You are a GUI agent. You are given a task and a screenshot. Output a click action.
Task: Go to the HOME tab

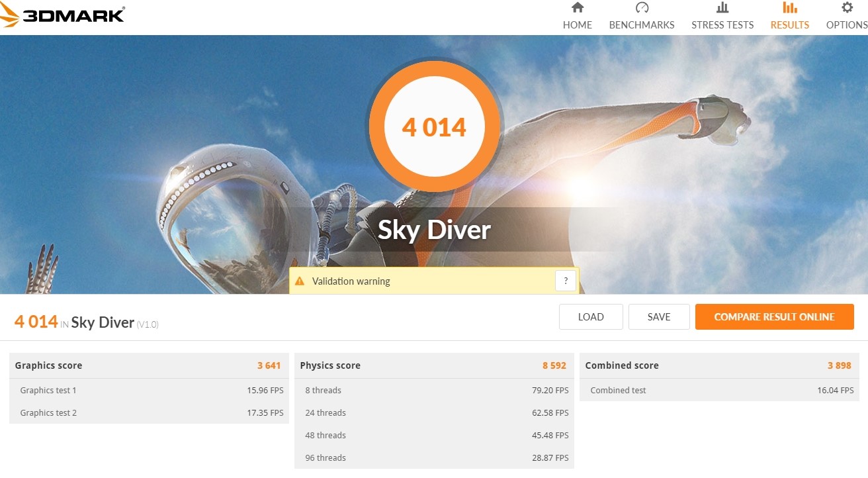578,24
